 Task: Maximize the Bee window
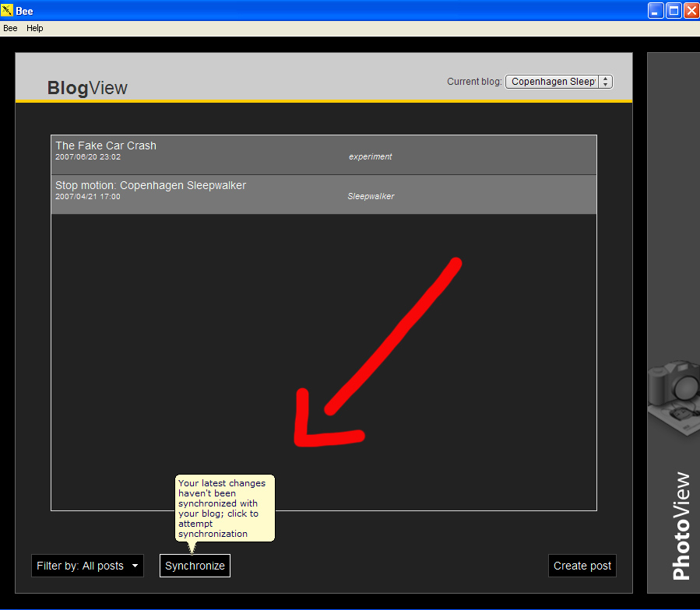coord(674,10)
